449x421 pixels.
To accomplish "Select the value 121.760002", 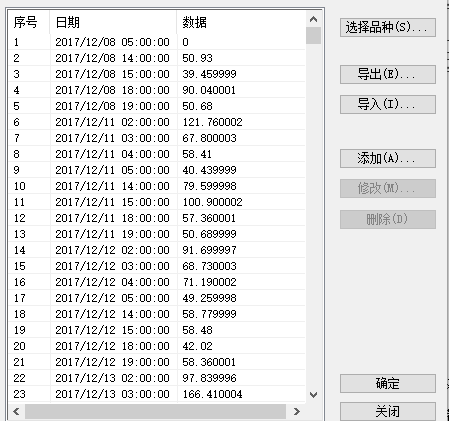I will [212, 122].
